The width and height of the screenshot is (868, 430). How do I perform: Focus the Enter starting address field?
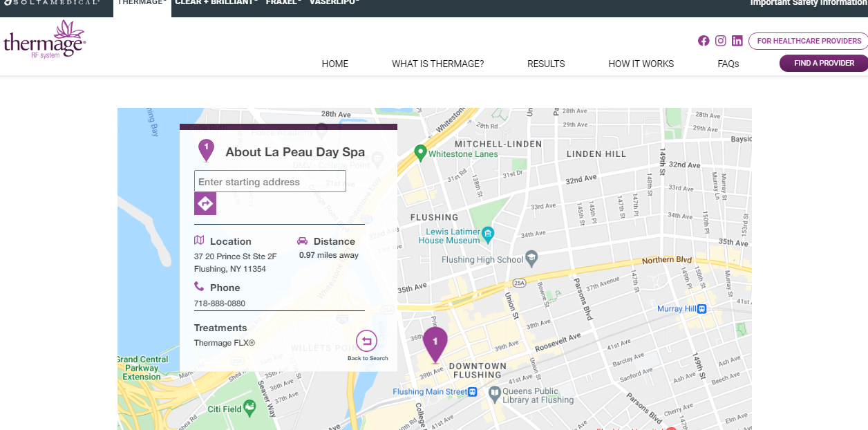(x=270, y=182)
